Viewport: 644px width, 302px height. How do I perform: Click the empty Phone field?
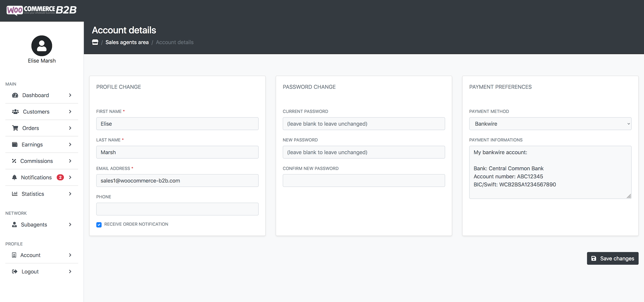tap(177, 209)
